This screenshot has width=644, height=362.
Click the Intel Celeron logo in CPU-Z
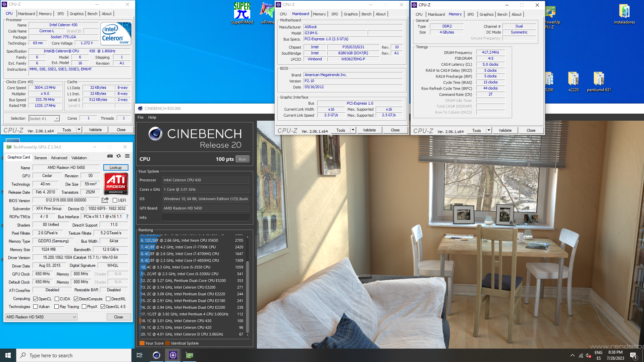[116, 34]
